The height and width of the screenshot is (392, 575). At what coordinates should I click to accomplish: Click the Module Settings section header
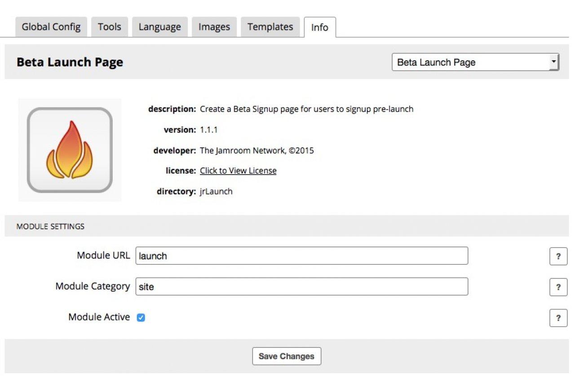click(x=50, y=226)
